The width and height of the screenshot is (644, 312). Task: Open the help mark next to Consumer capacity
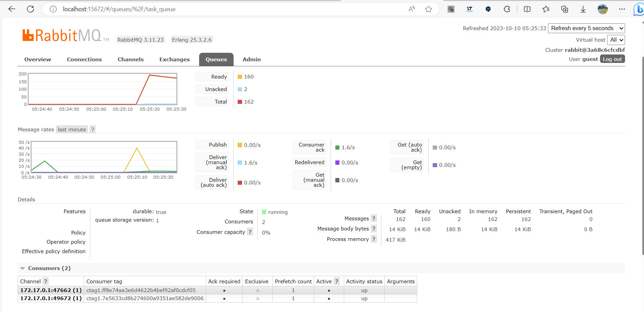250,232
